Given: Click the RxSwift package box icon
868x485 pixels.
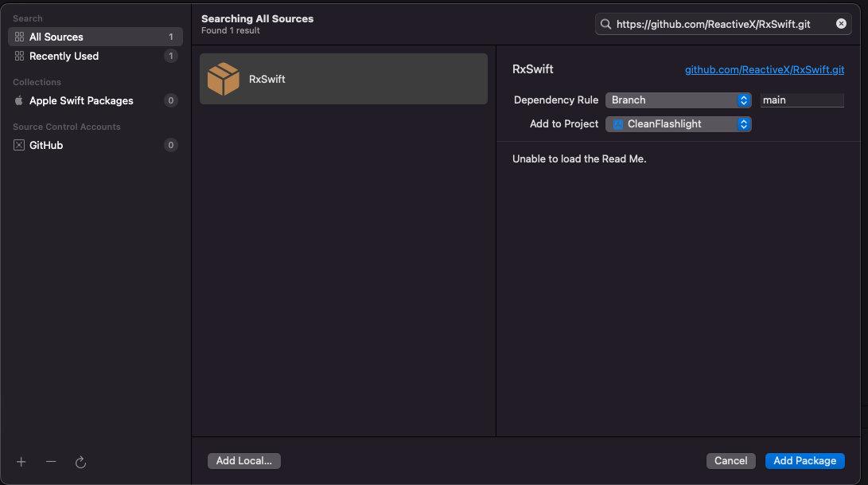Looking at the screenshot, I should 223,79.
